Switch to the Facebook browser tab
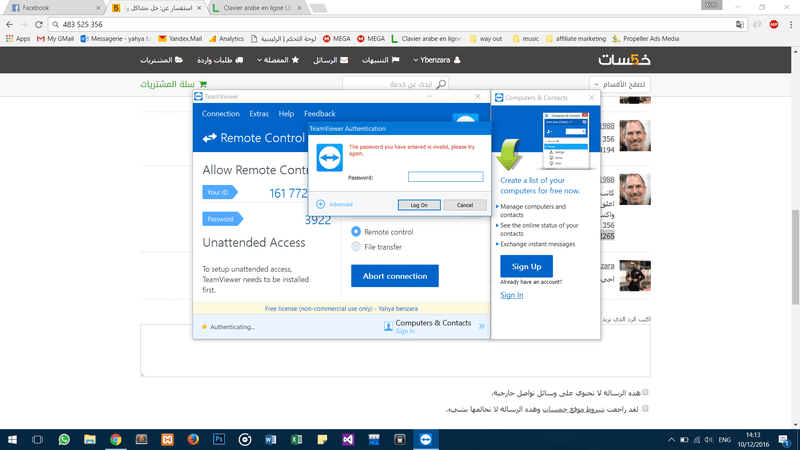Image resolution: width=800 pixels, height=450 pixels. (x=52, y=8)
